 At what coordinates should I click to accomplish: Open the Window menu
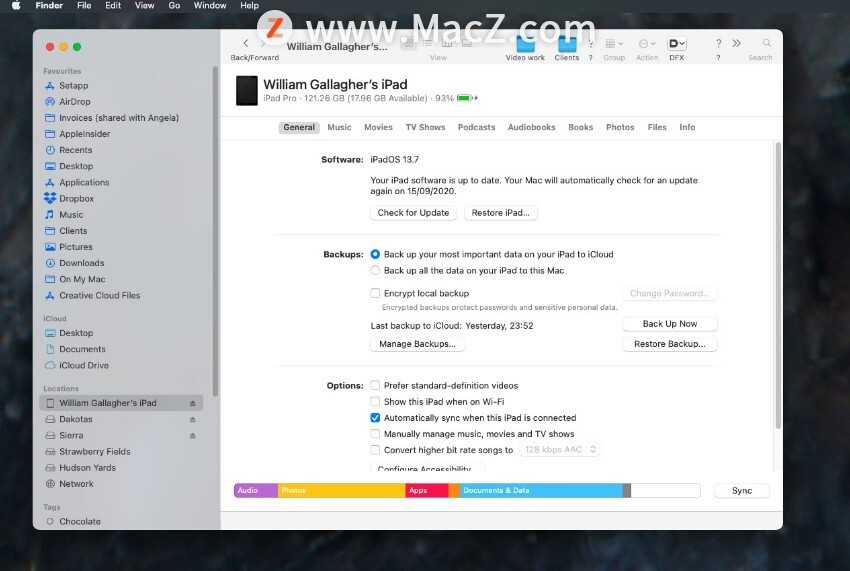point(210,5)
